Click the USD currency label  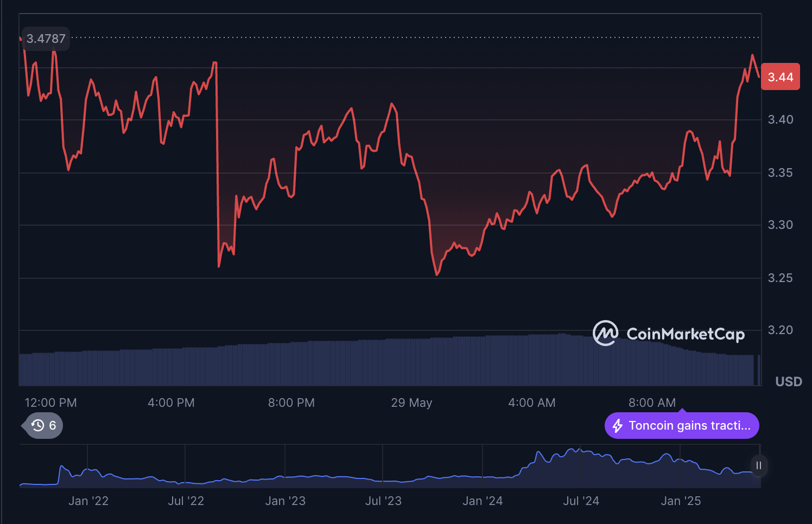[788, 381]
